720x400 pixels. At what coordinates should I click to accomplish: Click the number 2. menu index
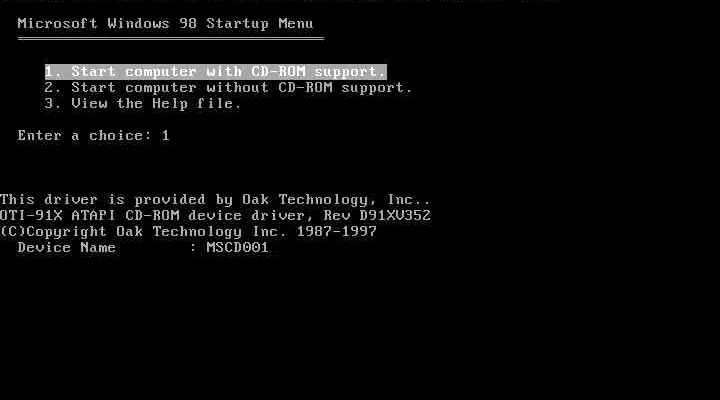coord(53,88)
